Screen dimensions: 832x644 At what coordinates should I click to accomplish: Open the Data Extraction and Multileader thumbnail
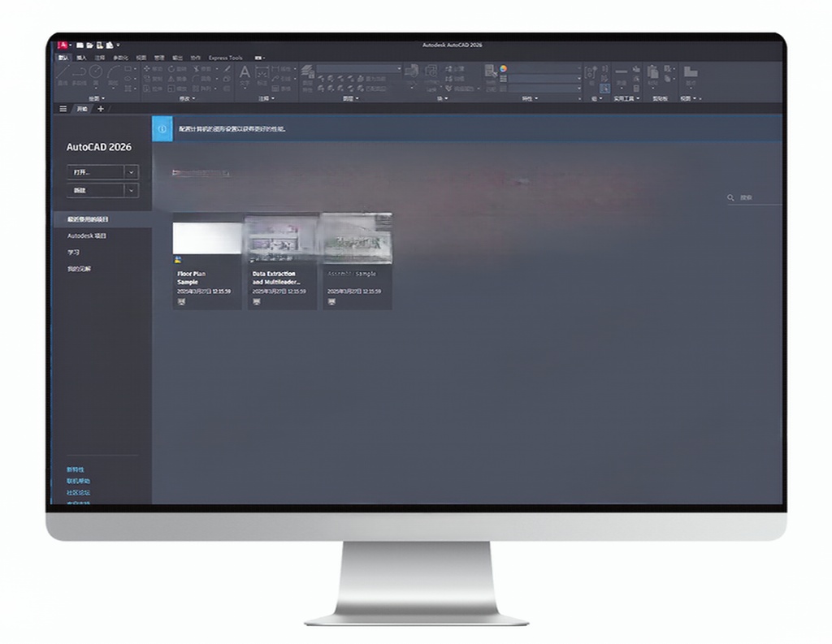(x=282, y=238)
